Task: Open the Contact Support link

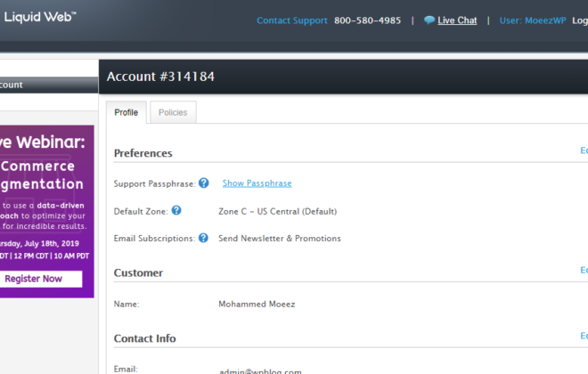Action: tap(291, 20)
